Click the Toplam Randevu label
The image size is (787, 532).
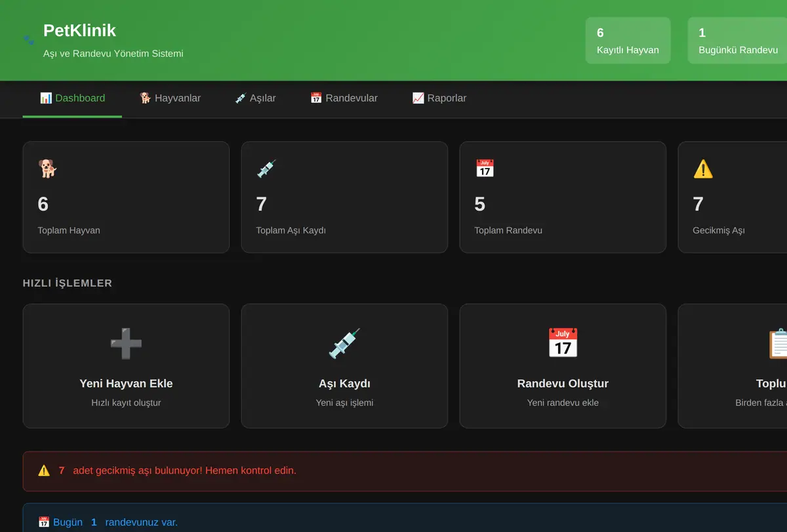pos(508,230)
